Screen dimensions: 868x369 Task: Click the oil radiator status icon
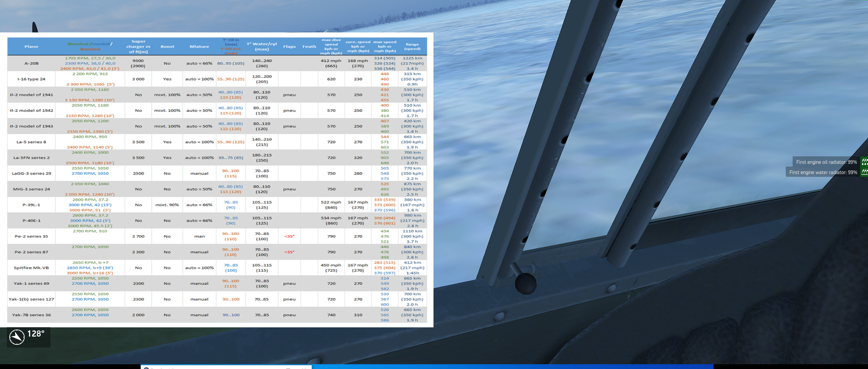[x=865, y=162]
